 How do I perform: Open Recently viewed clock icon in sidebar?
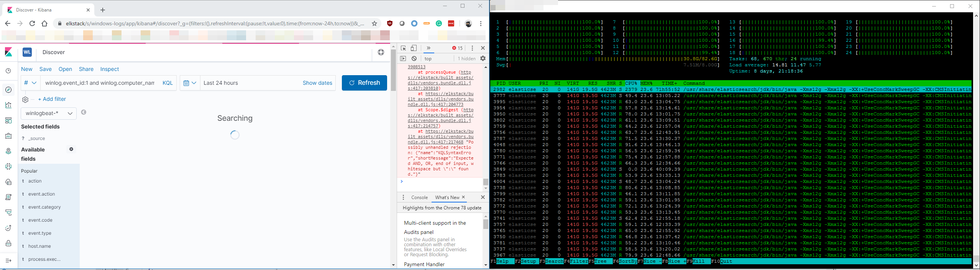coord(8,71)
